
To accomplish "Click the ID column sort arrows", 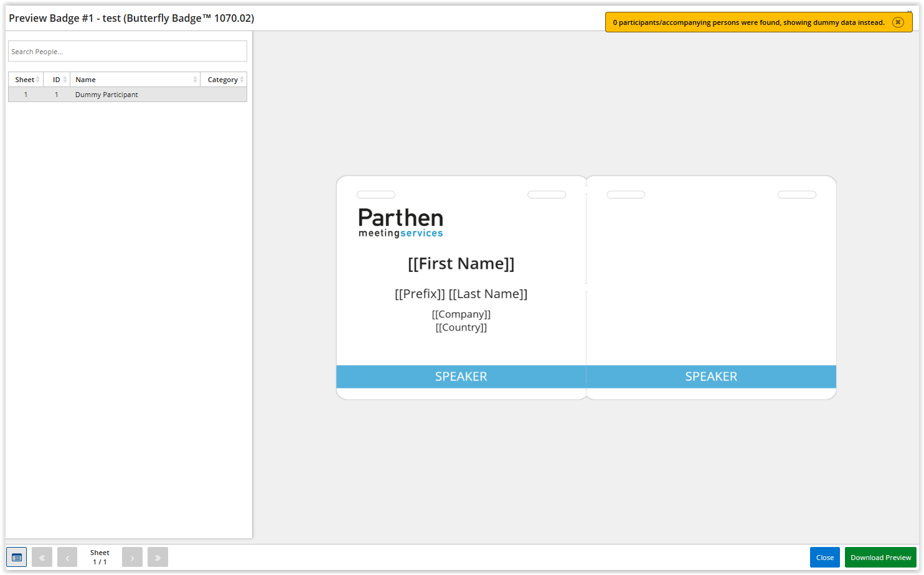I will click(x=65, y=80).
